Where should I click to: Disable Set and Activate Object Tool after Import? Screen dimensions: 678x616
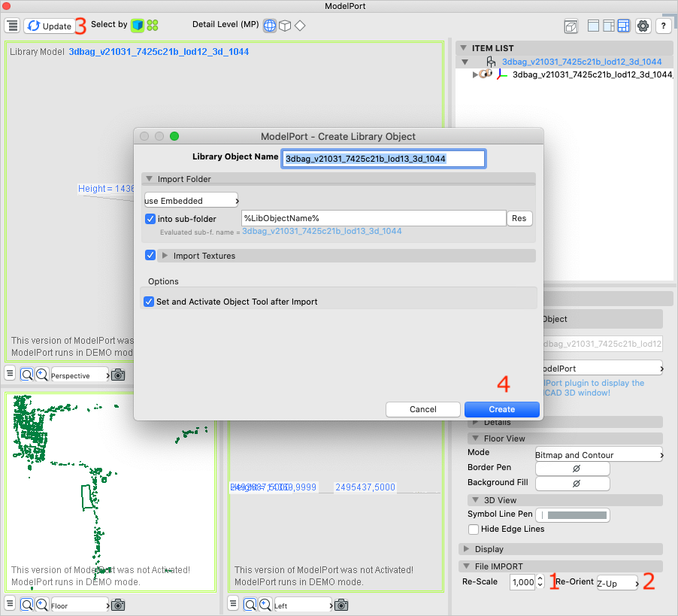tap(149, 302)
